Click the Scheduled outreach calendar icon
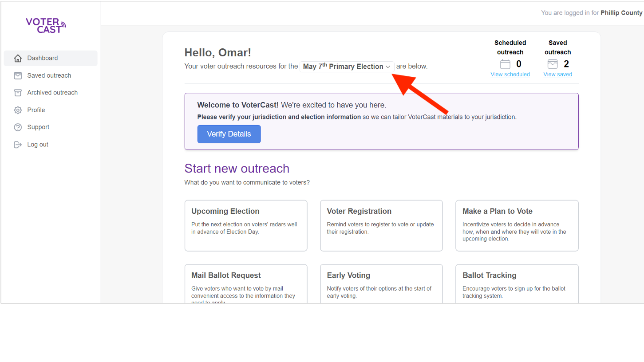Screen dimensions: 644x362 pyautogui.click(x=505, y=64)
